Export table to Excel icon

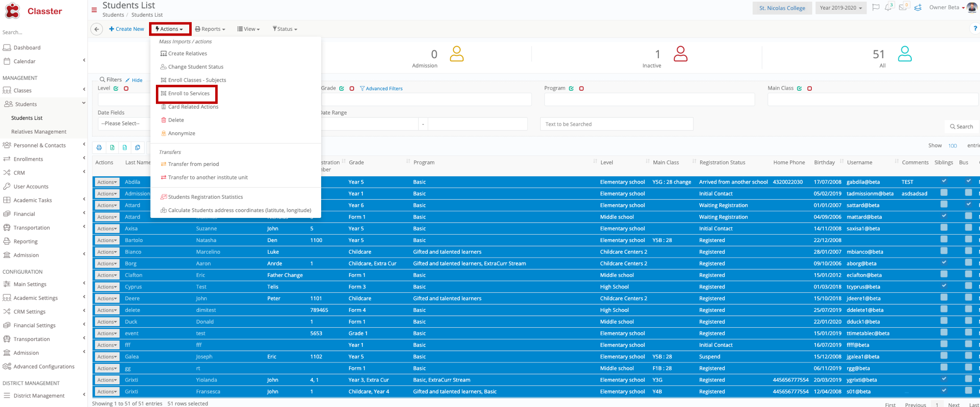pyautogui.click(x=112, y=147)
